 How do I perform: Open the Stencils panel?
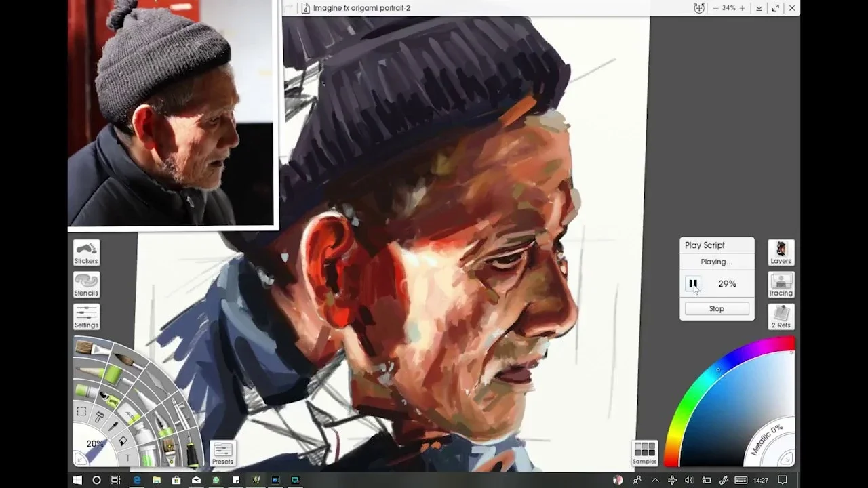click(86, 285)
